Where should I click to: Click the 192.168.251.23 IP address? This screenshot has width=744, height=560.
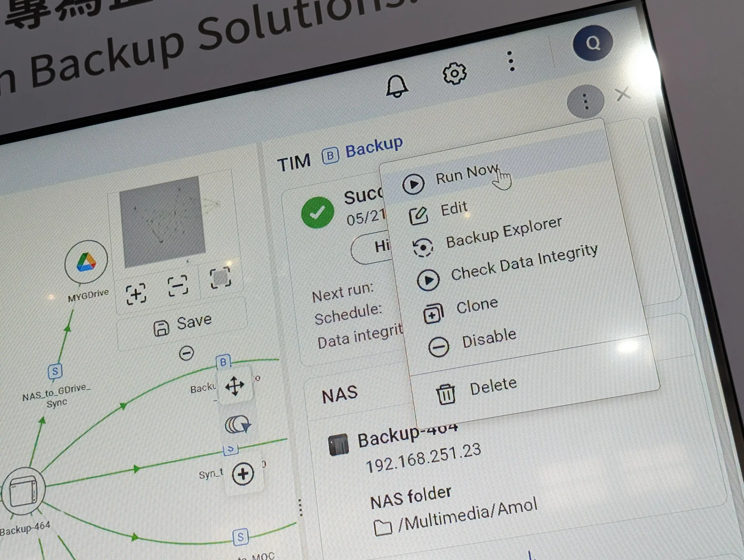[423, 457]
